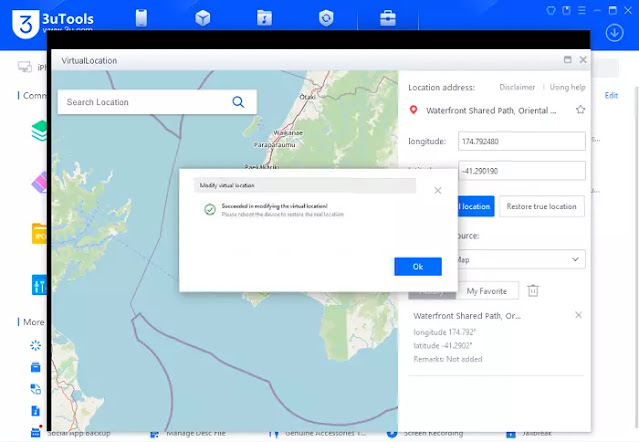Remove the Waterfront Shared Path history entry
This screenshot has height=442, width=639.
pyautogui.click(x=578, y=315)
